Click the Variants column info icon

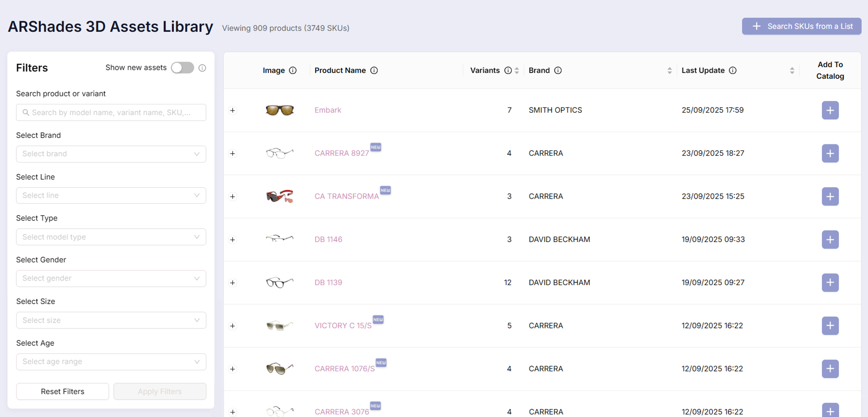point(508,70)
